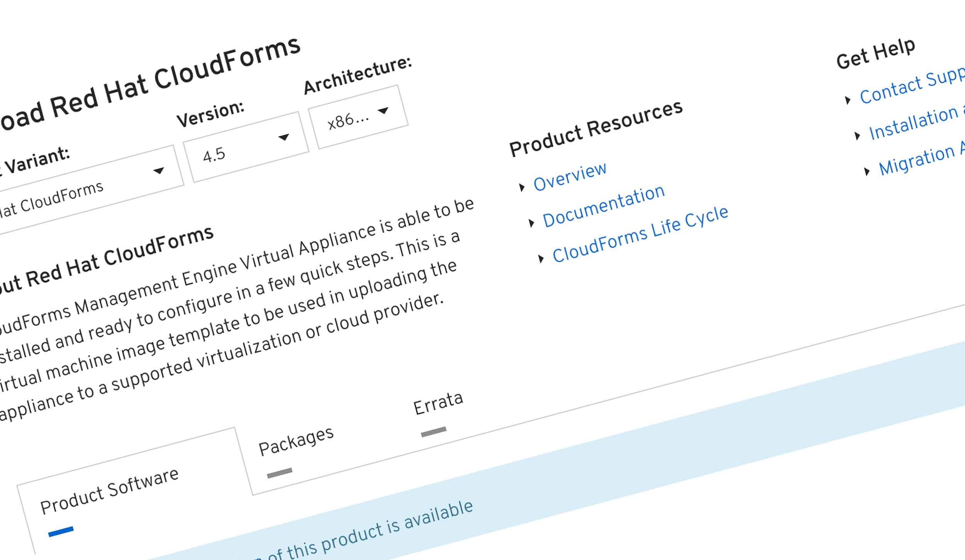
Task: Click the Version: label
Action: click(x=210, y=114)
